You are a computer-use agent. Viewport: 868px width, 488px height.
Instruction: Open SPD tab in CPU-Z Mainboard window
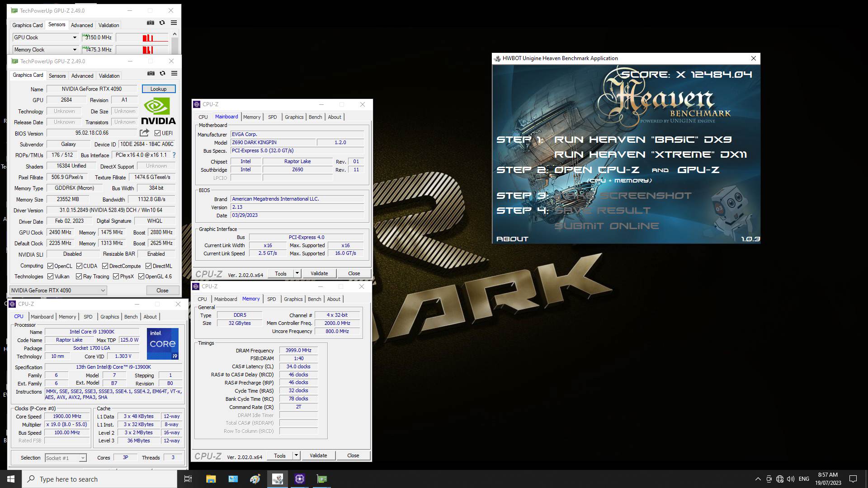coord(272,117)
